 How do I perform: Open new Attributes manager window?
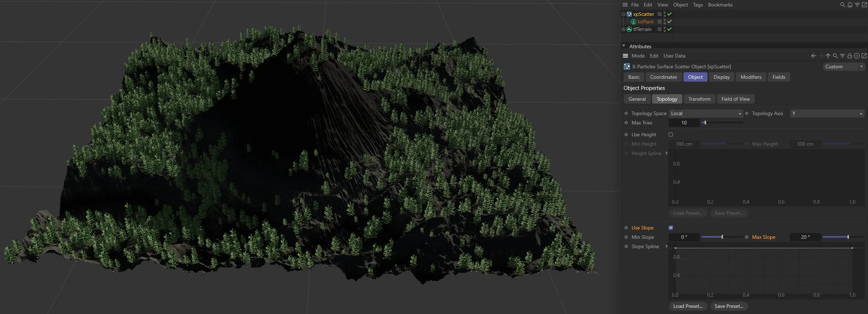pos(864,56)
